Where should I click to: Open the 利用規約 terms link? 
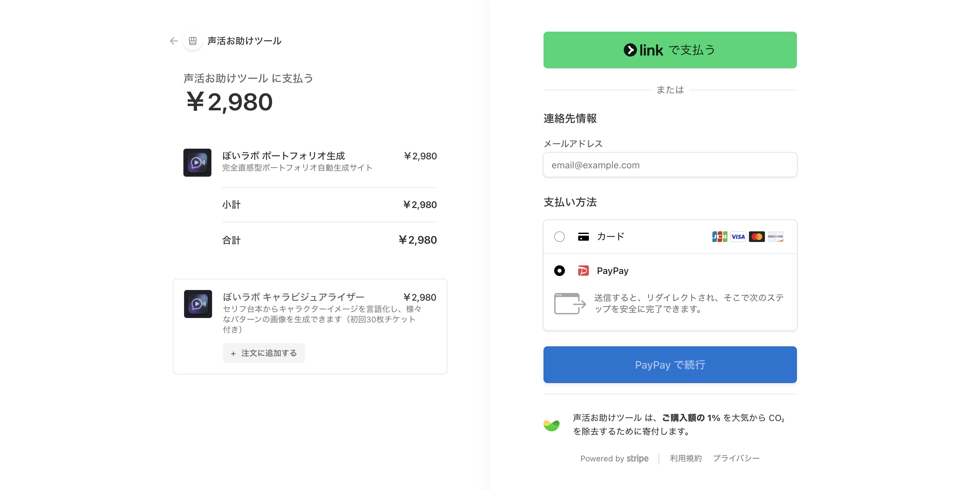685,458
